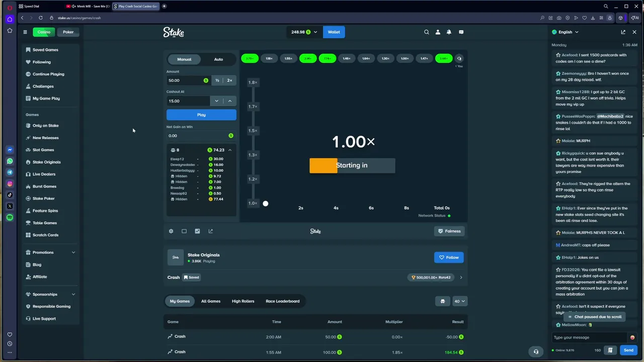Switch to My Games tab
The height and width of the screenshot is (362, 644).
click(180, 301)
